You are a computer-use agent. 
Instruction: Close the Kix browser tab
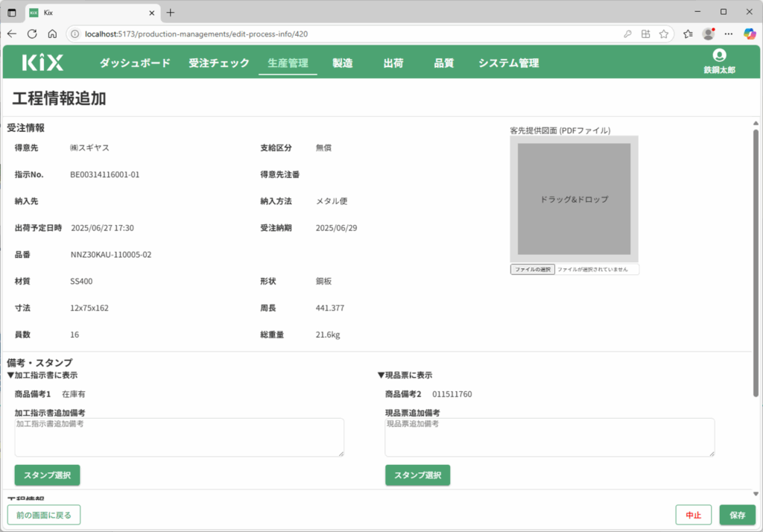coord(152,13)
